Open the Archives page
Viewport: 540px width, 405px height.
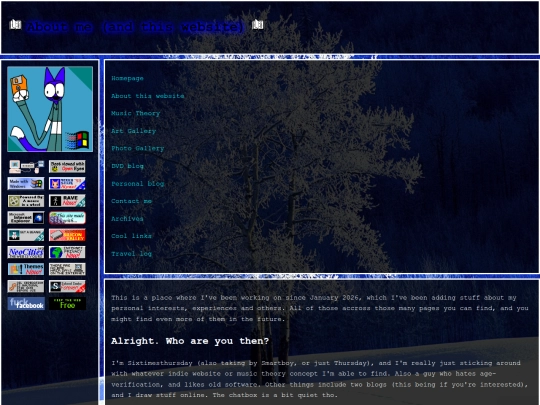[x=127, y=219]
